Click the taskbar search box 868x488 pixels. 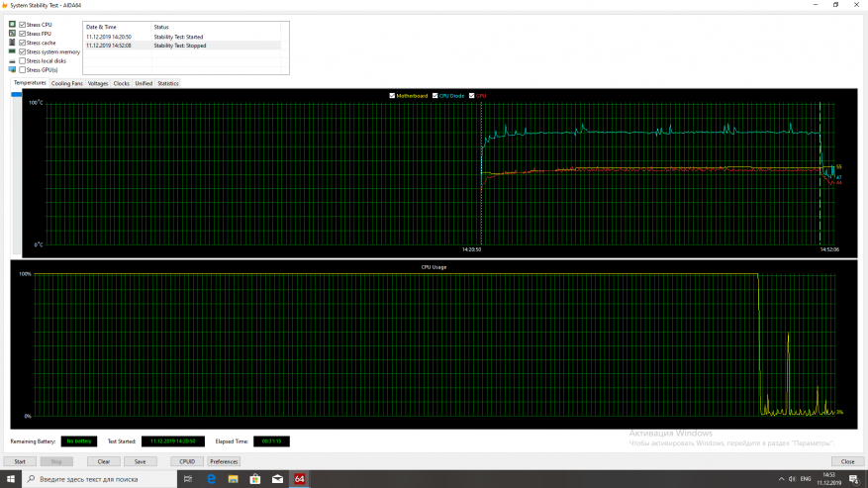(x=100, y=479)
